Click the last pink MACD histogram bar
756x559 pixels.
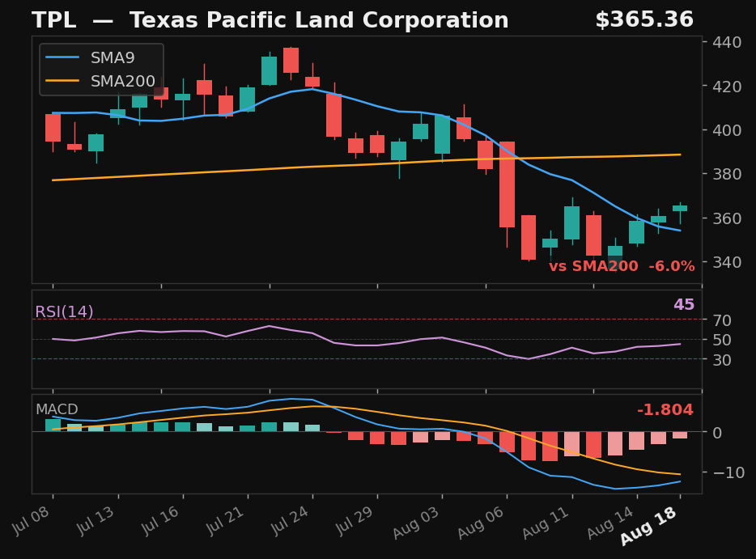[680, 435]
